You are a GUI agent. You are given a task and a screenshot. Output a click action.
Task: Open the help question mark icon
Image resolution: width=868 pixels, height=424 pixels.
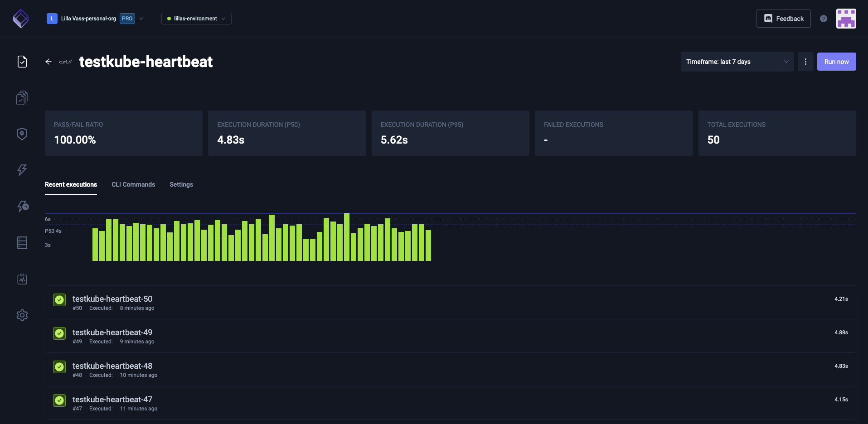click(x=823, y=19)
